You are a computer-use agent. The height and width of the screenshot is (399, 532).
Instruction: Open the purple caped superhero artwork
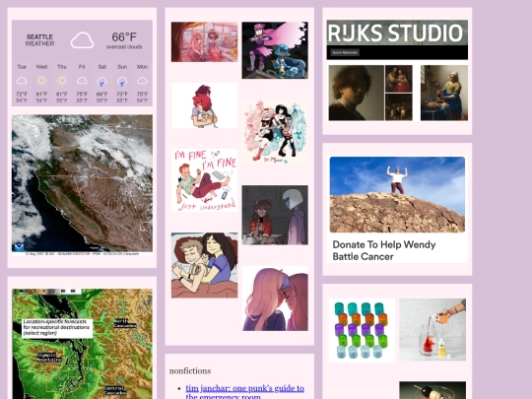275,50
